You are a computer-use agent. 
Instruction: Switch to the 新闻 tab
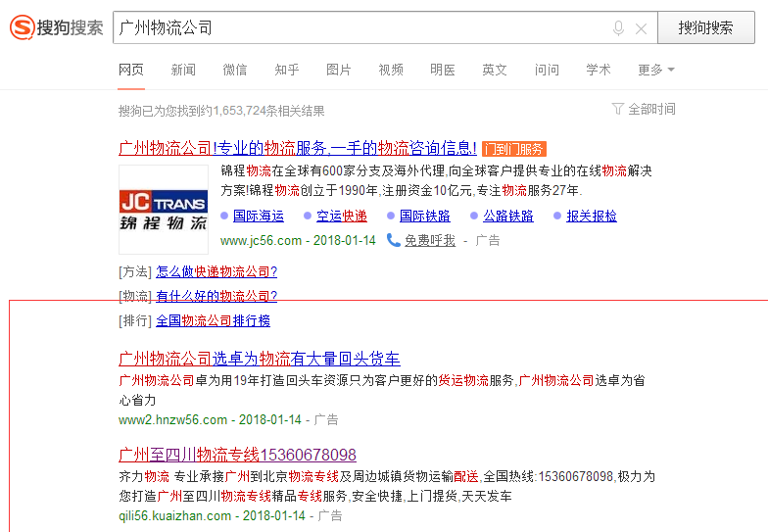point(183,70)
